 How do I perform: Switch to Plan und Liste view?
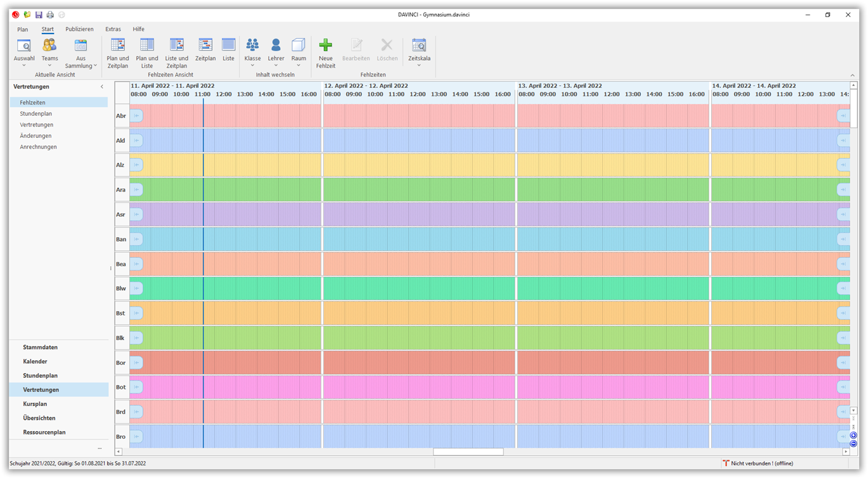point(147,46)
